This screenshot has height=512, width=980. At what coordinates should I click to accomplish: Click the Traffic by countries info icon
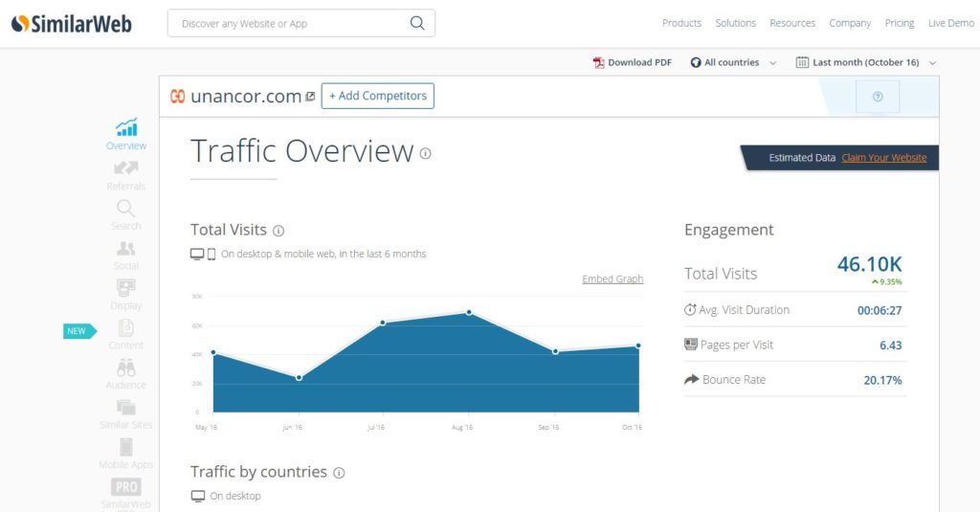click(x=339, y=473)
